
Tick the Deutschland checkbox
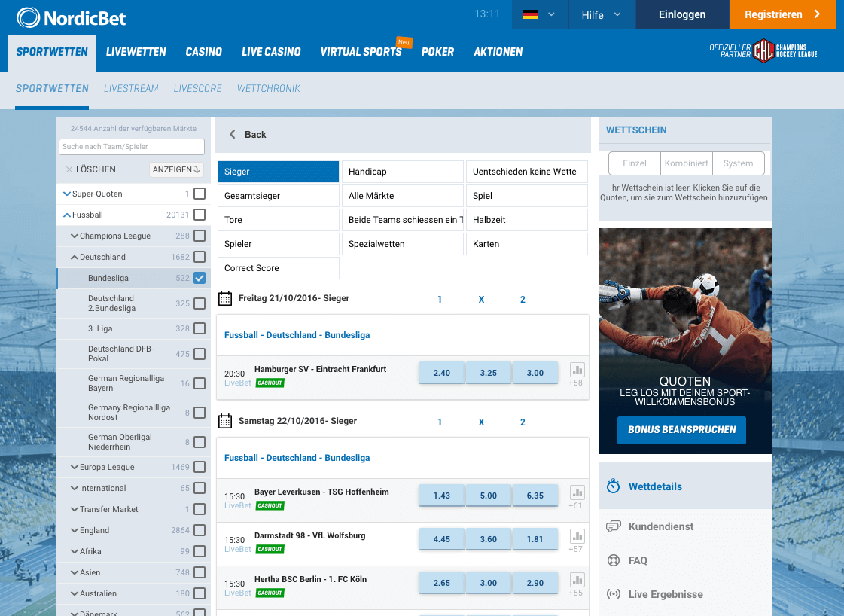click(x=200, y=256)
